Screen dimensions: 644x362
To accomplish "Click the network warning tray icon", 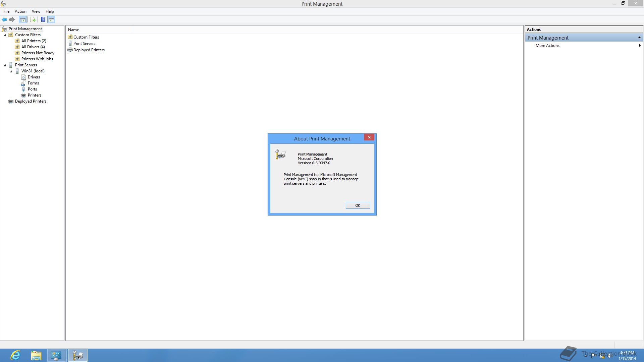I will pyautogui.click(x=602, y=356).
